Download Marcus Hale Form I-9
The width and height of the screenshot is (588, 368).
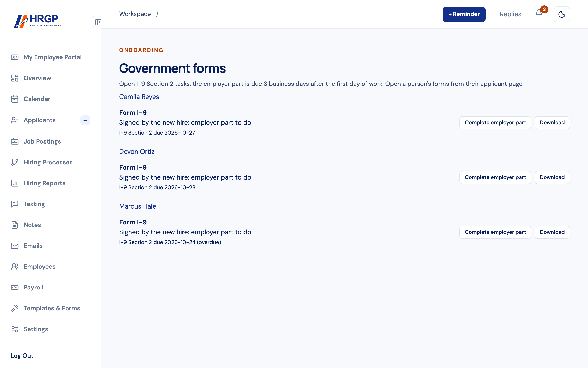pos(552,232)
